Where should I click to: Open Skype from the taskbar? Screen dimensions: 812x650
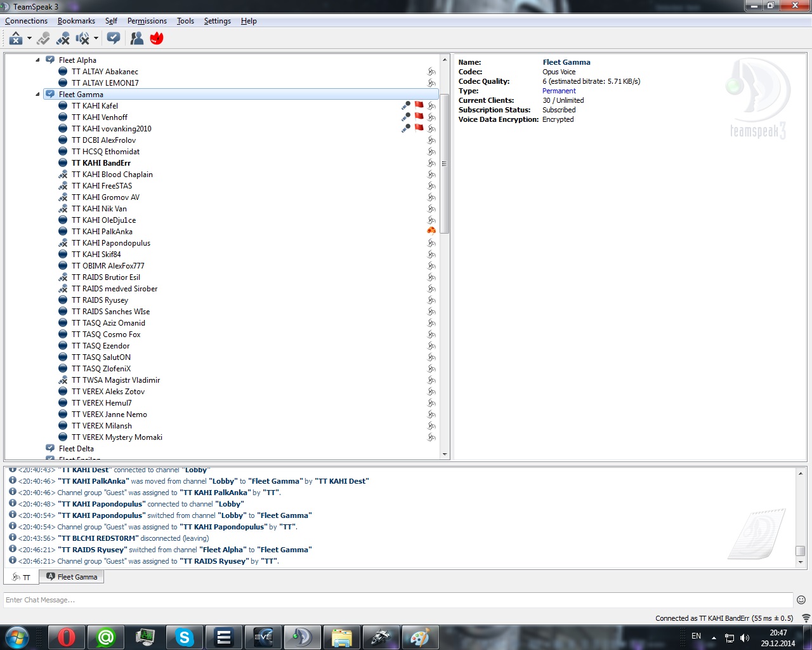(185, 637)
